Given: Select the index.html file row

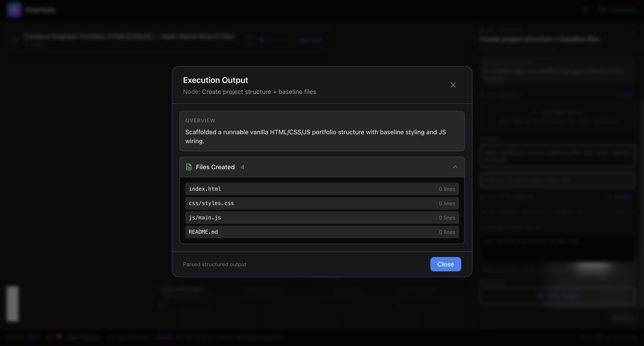Looking at the screenshot, I should coord(322,189).
